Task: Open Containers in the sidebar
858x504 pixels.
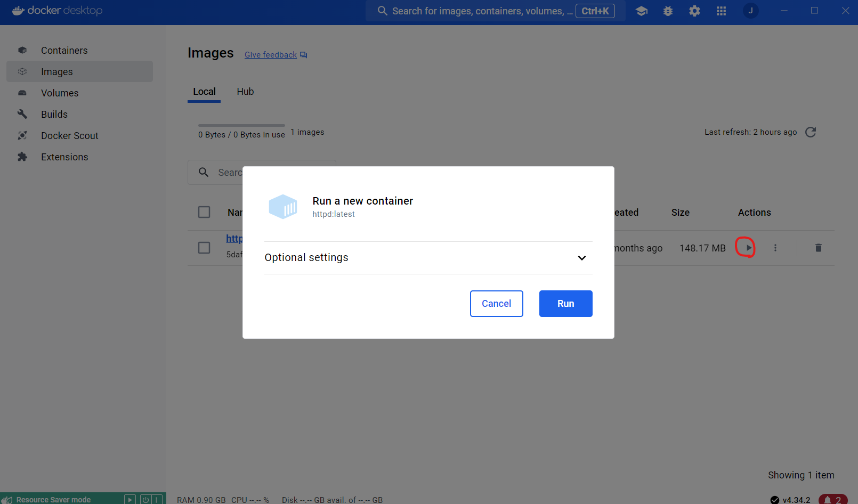Action: pyautogui.click(x=64, y=51)
